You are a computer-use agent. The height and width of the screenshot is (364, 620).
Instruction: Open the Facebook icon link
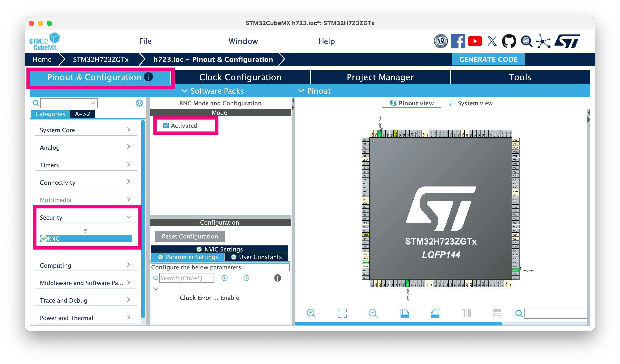(x=458, y=41)
